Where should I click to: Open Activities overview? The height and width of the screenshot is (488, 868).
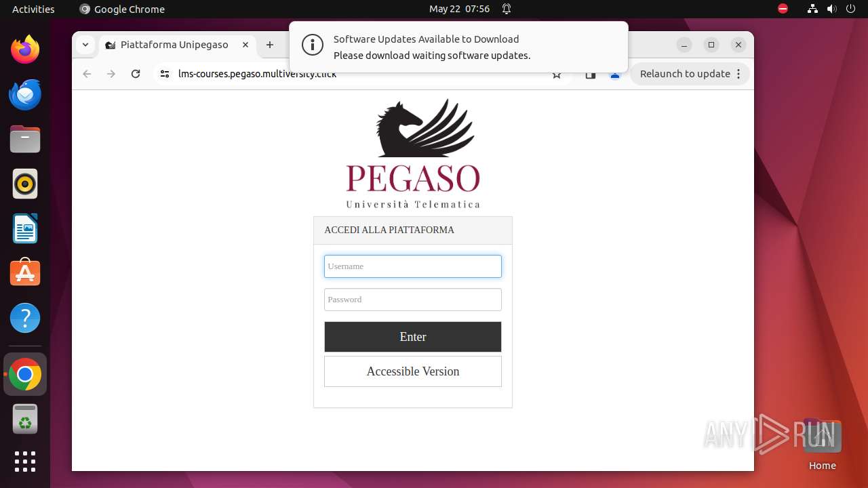tap(33, 9)
